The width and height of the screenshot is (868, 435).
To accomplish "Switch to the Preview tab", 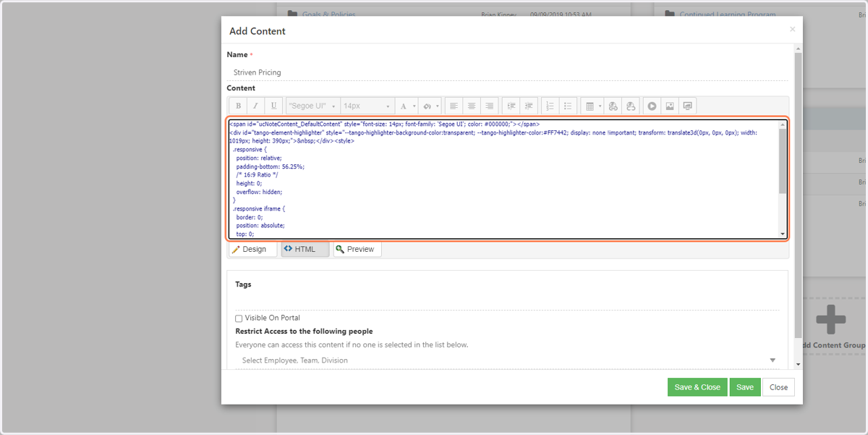I will tap(357, 249).
